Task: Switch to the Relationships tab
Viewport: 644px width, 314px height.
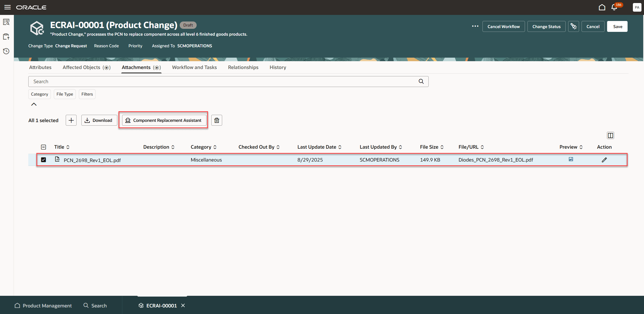Action: tap(243, 67)
